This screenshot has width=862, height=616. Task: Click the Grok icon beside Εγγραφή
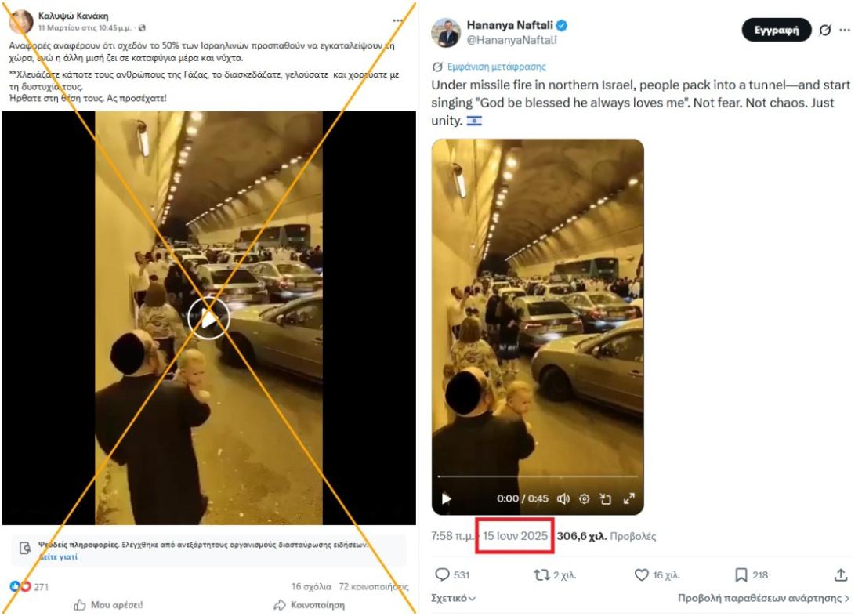tap(824, 30)
